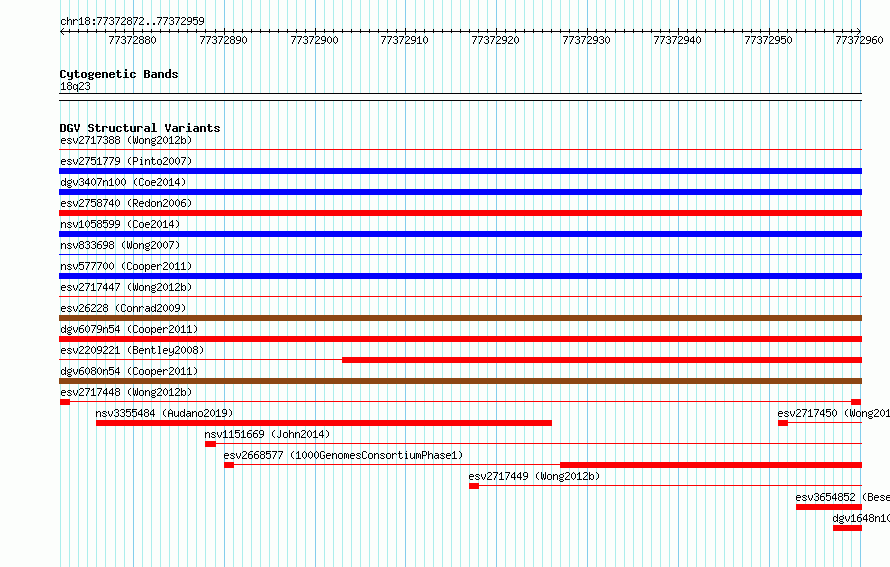Click the blue bar under nsv577700
890x567 pixels.
point(460,276)
